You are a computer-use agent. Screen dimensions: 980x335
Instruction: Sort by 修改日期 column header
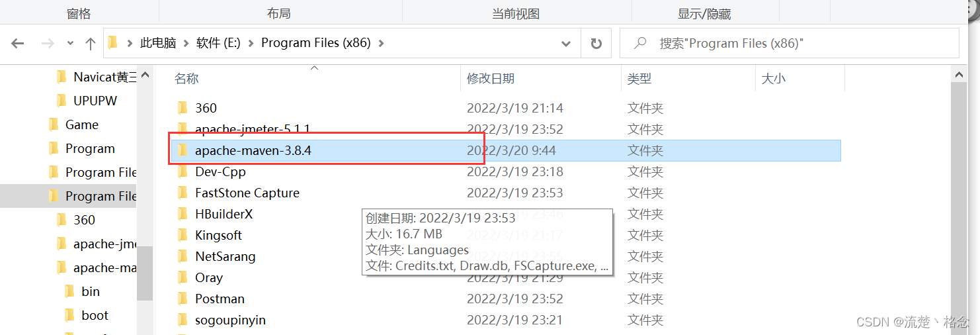491,79
